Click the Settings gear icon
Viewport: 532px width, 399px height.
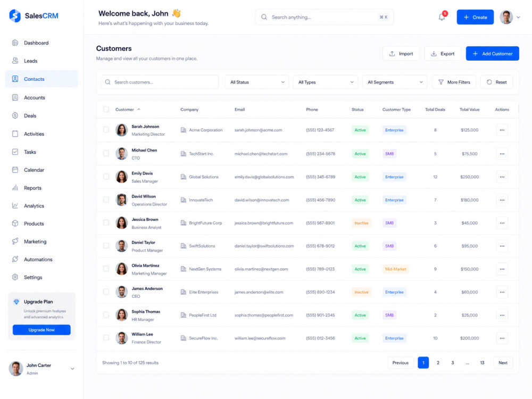tap(15, 277)
